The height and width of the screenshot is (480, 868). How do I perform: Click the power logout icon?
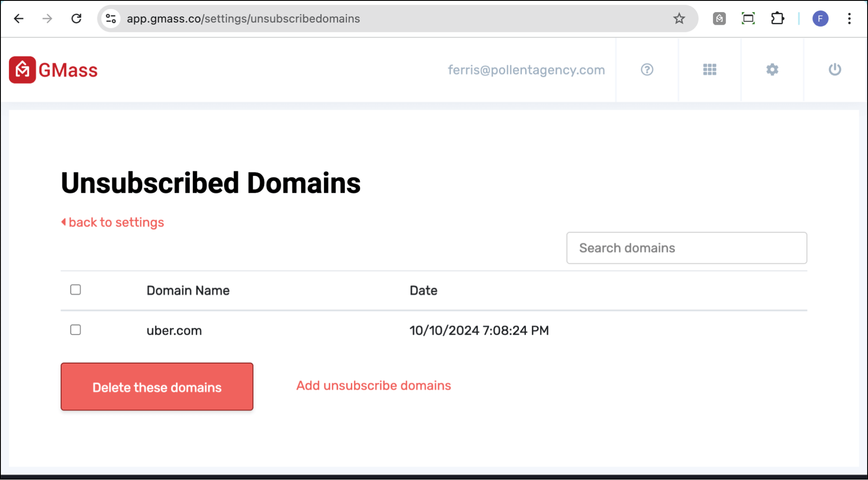coord(835,69)
